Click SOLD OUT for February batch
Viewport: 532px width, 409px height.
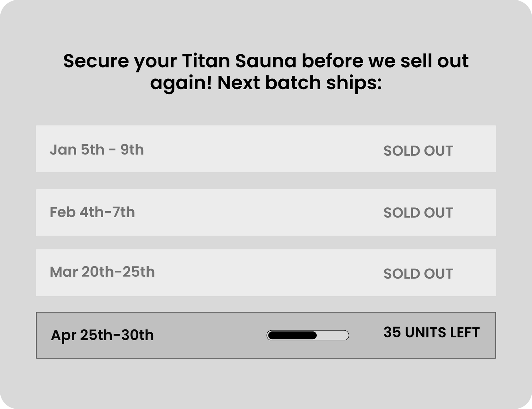pos(418,213)
